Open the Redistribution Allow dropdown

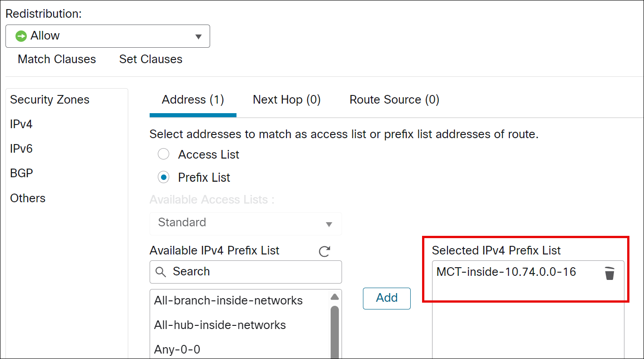click(x=107, y=35)
